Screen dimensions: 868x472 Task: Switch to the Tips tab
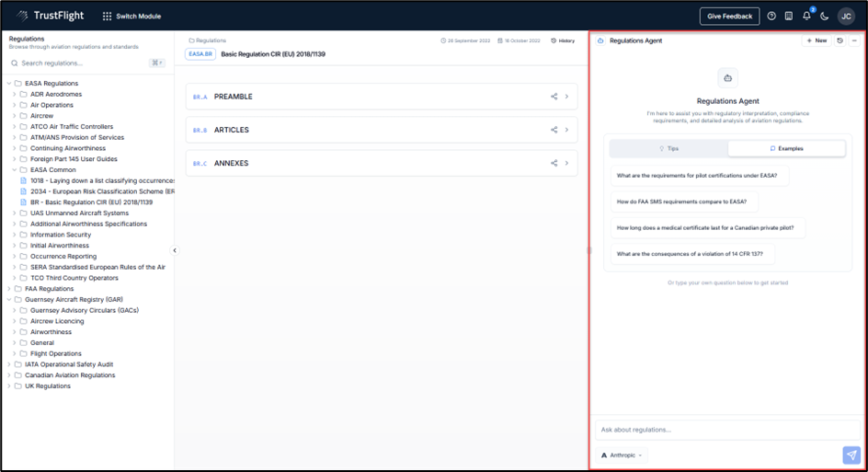[x=668, y=148]
